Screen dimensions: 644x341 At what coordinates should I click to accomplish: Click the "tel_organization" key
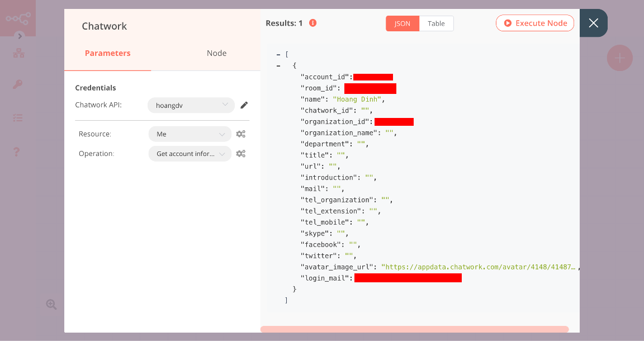[x=337, y=200]
